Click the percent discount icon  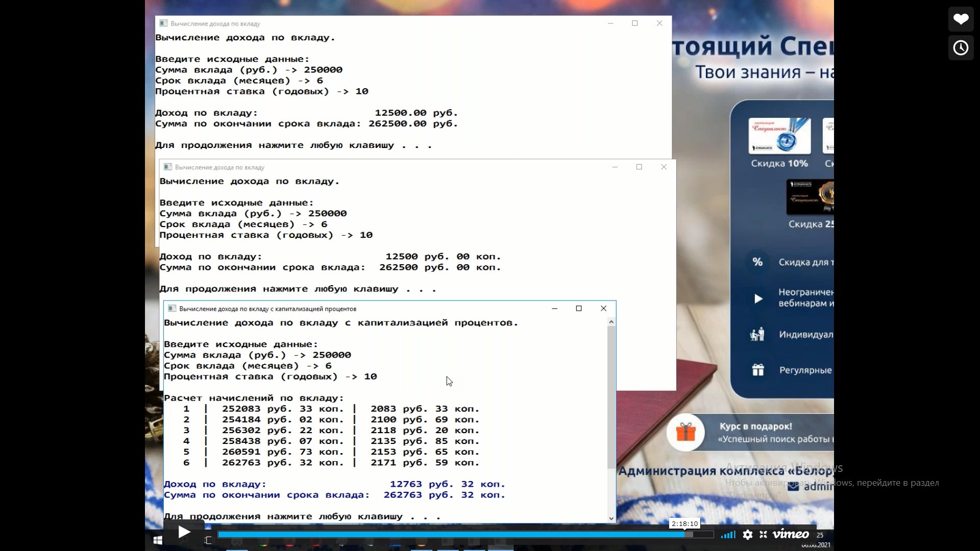757,262
